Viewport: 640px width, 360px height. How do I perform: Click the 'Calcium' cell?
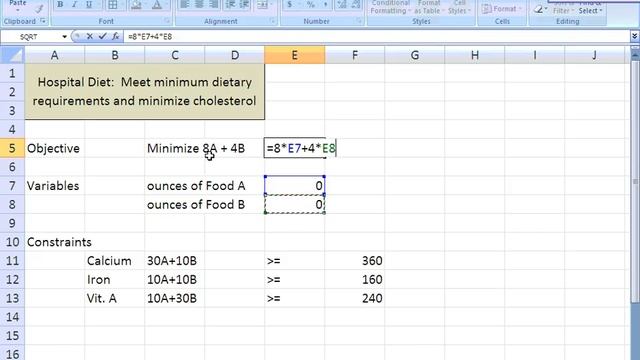point(115,261)
